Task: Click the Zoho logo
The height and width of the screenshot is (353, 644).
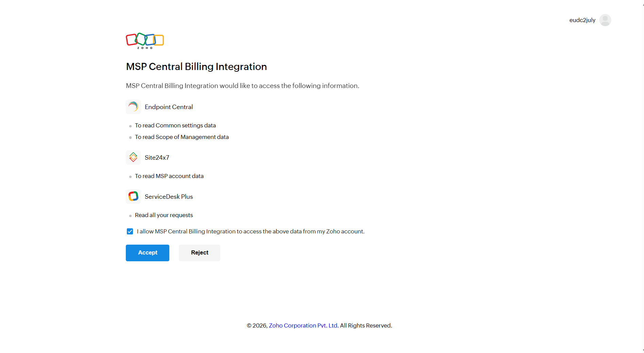Action: pos(145,41)
